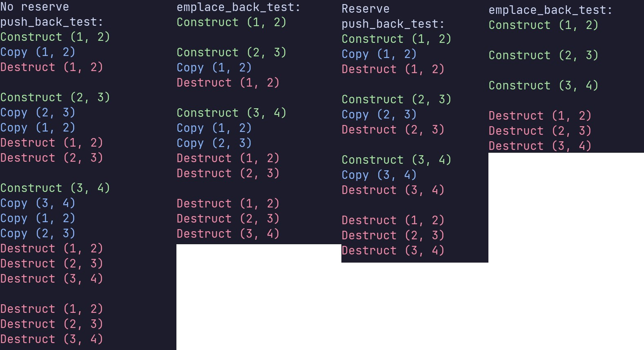
Task: Click the "Reserve" heading in the third column
Action: [x=365, y=9]
